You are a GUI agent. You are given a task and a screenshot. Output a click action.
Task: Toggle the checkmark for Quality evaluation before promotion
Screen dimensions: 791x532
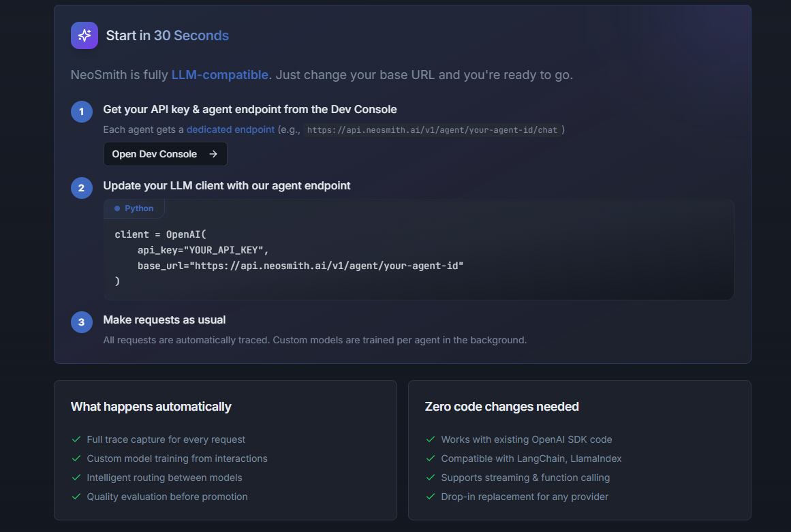[76, 497]
